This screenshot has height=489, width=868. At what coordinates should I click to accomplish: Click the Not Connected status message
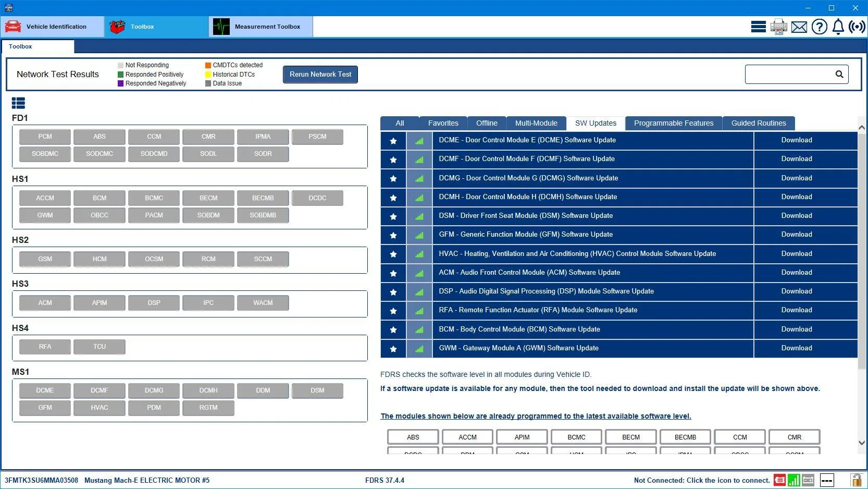coord(702,481)
